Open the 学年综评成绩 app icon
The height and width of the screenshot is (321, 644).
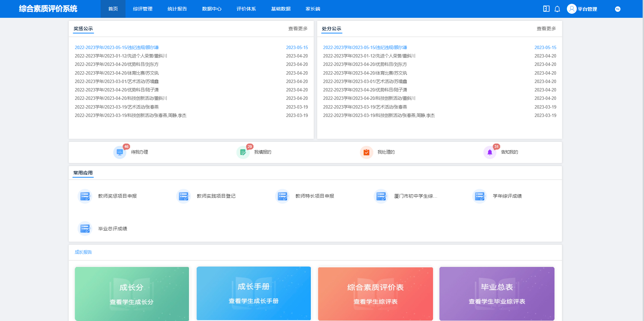479,196
